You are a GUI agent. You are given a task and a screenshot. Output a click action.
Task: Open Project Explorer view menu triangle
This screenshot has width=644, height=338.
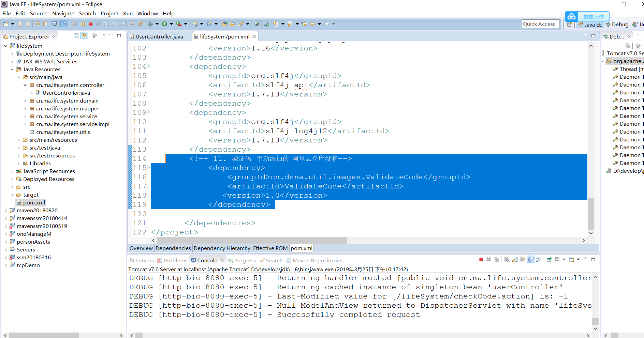click(x=104, y=35)
